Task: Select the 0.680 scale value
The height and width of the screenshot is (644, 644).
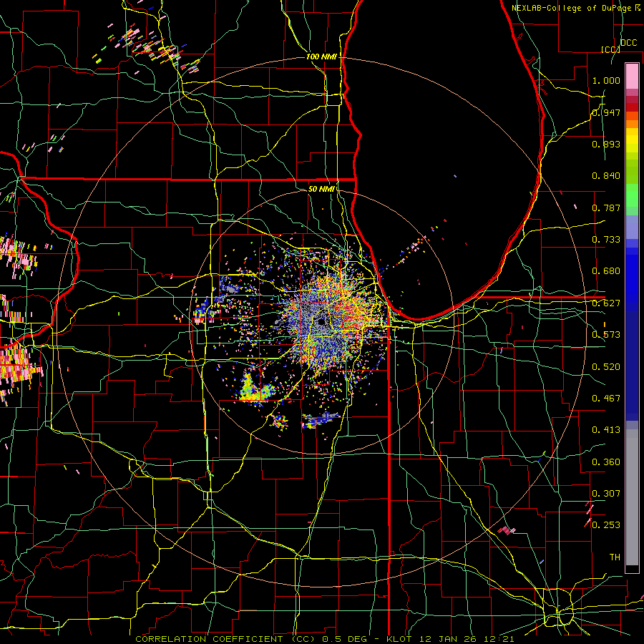Action: tap(606, 271)
